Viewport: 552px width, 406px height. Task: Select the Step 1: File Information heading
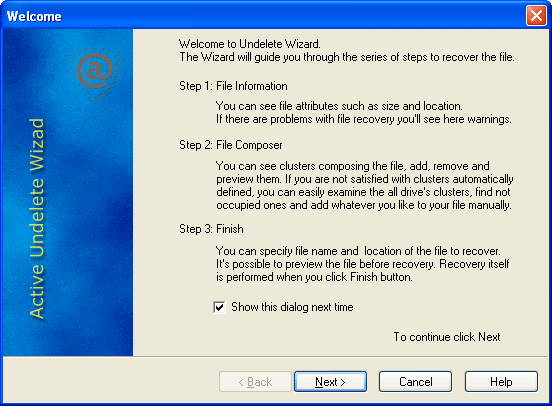233,86
